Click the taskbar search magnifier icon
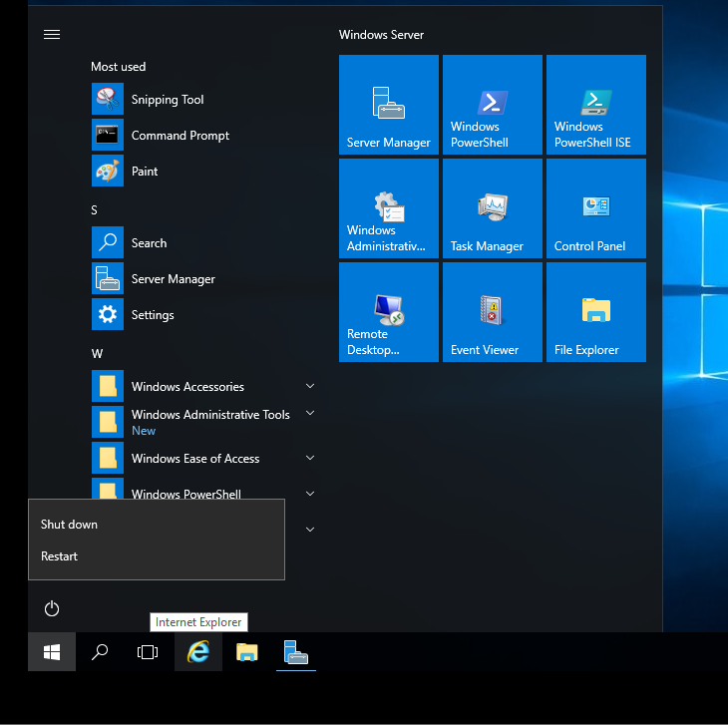This screenshot has width=728, height=725. click(x=100, y=651)
